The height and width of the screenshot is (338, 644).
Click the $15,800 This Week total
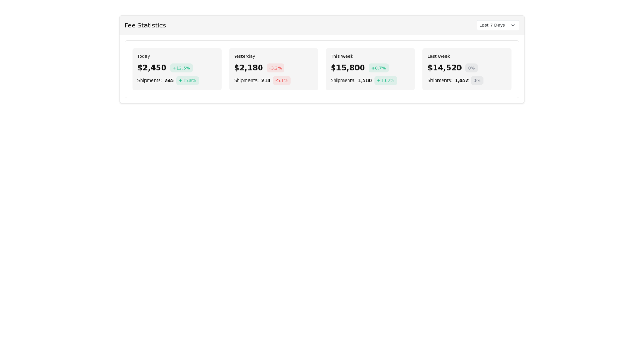tap(347, 68)
